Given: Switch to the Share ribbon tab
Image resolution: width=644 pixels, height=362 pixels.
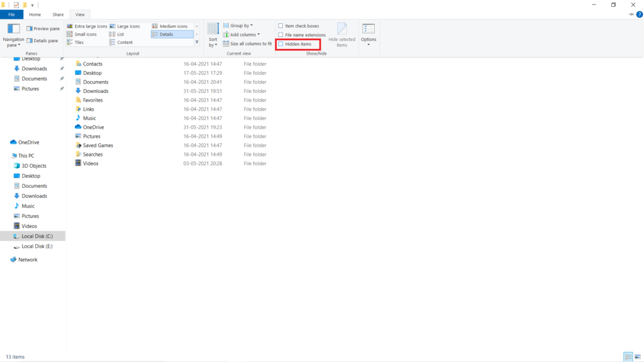Looking at the screenshot, I should [58, 14].
